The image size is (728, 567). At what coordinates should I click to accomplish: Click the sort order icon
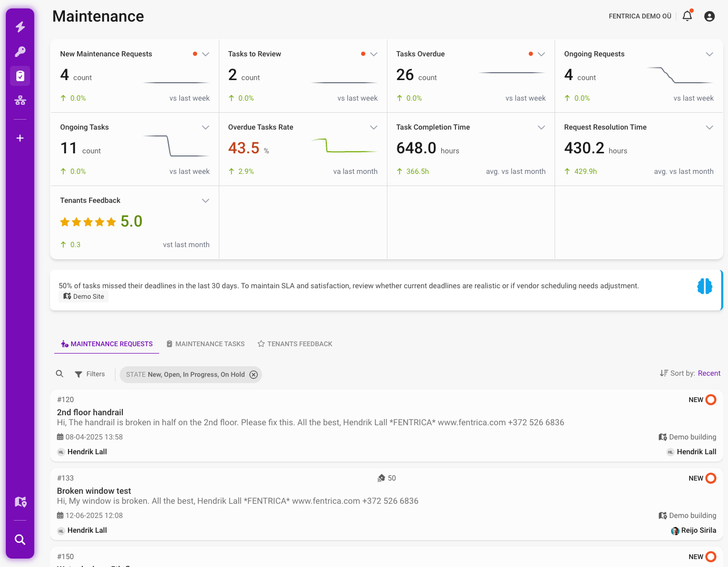[x=664, y=373]
